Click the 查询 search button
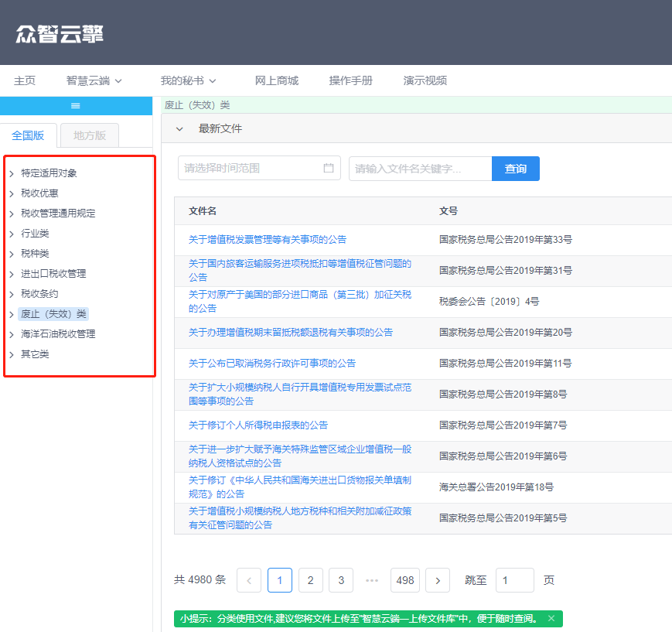 point(516,169)
